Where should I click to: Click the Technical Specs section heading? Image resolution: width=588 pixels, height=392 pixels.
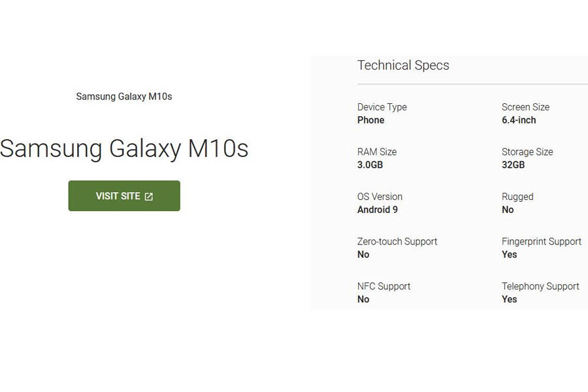(x=403, y=65)
